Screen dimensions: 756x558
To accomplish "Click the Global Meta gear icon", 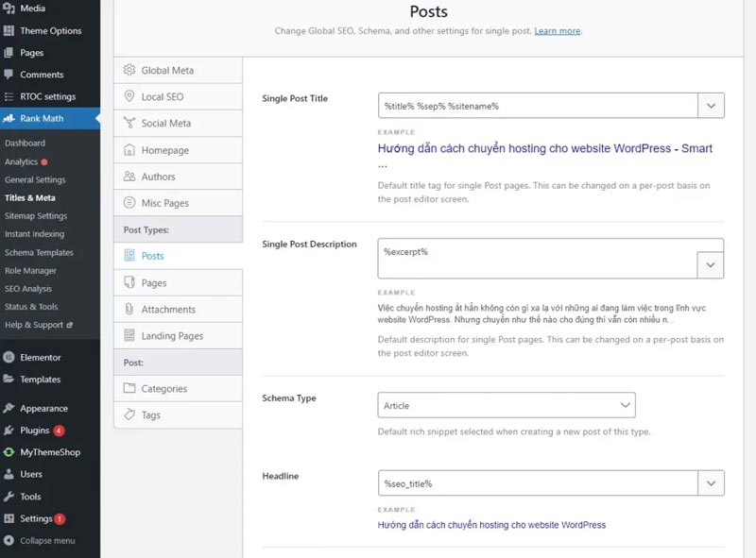I will point(129,71).
